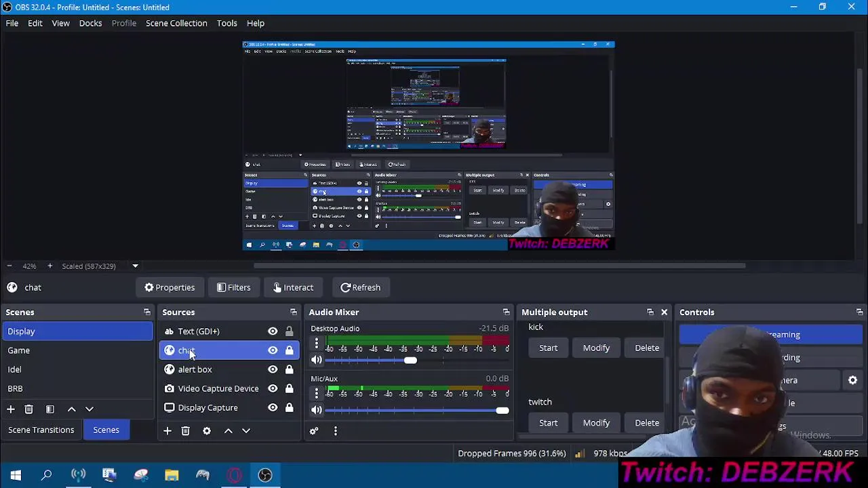This screenshot has height=488, width=868.
Task: Start the kick output
Action: 548,348
